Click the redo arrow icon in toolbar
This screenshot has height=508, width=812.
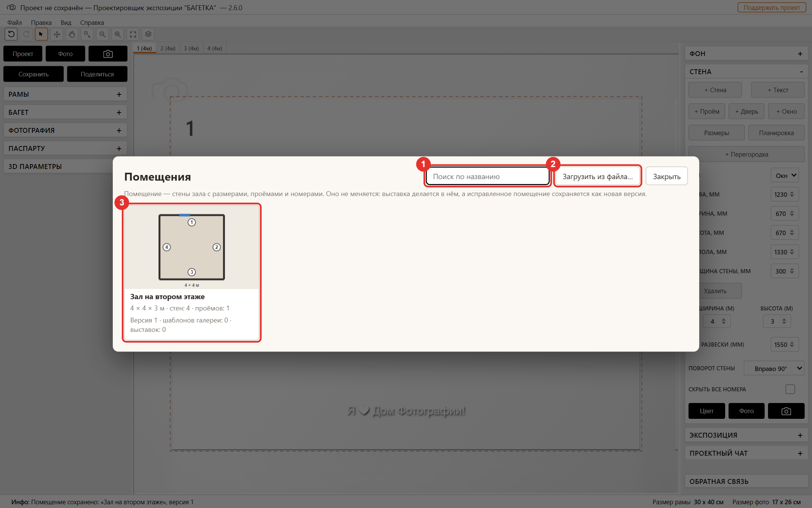(26, 34)
